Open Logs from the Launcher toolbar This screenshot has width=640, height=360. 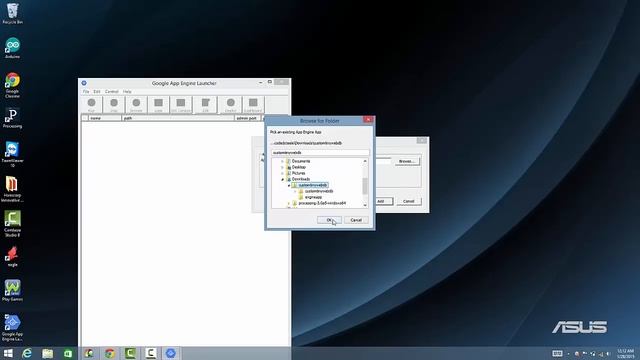pyautogui.click(x=158, y=104)
